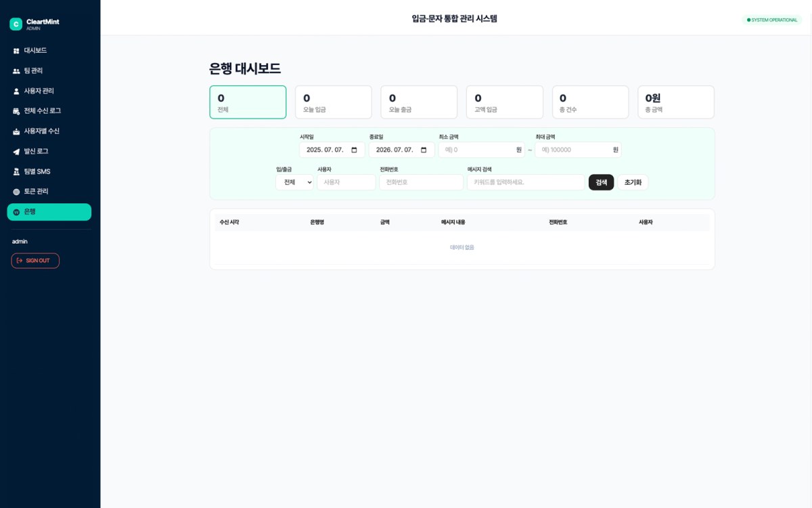Viewport: 812px width, 508px height.
Task: Focus the 메시지 검색 keyword field
Action: coord(526,182)
